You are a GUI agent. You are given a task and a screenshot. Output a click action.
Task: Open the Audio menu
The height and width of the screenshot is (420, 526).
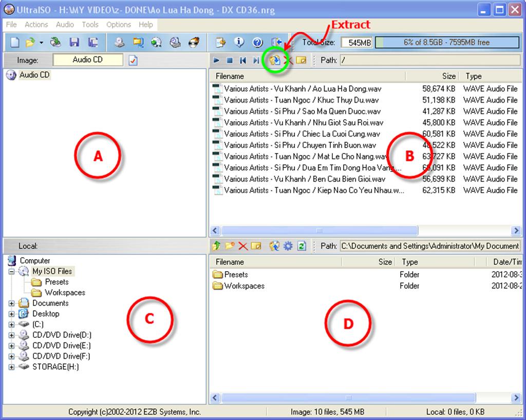[x=65, y=25]
